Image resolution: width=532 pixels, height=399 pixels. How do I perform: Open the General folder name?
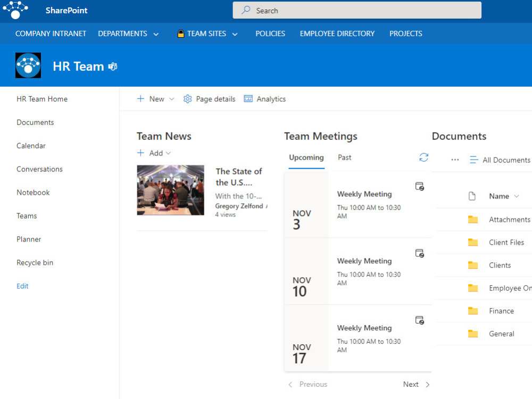click(x=502, y=334)
